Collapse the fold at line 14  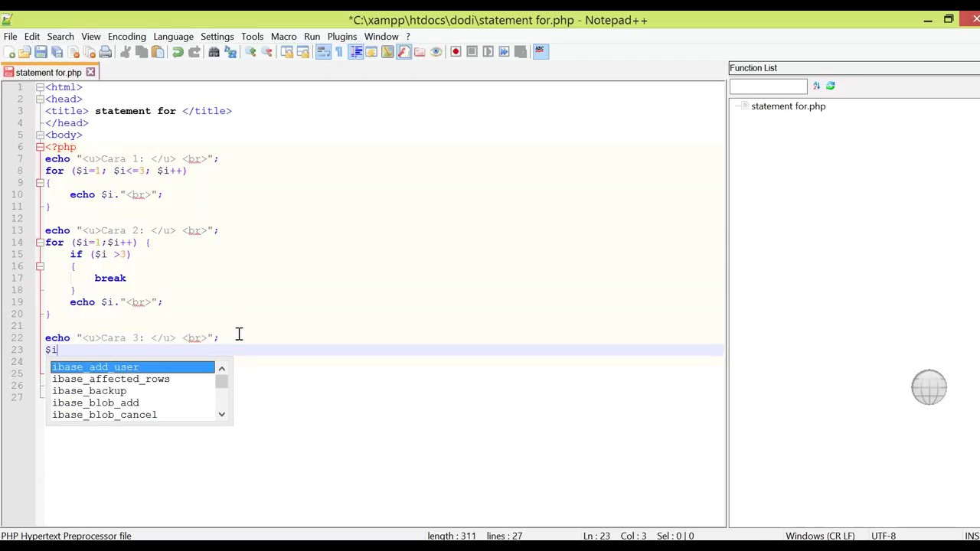click(40, 243)
